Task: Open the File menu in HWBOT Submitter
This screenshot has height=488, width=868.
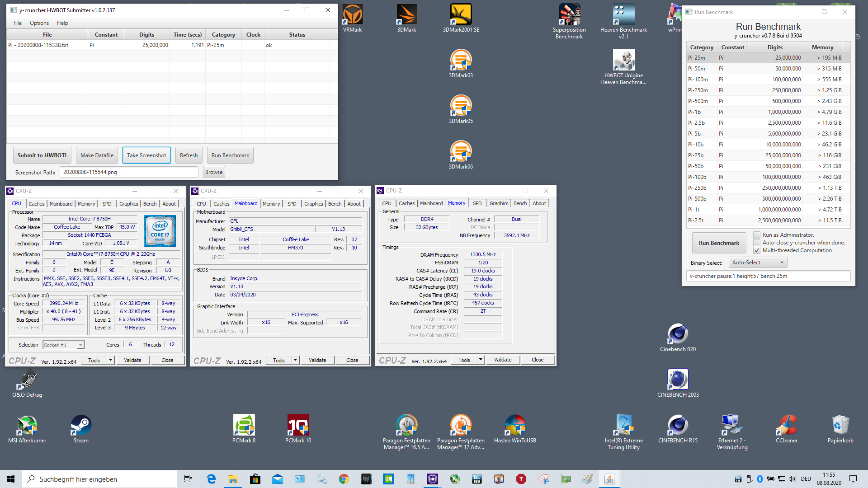Action: (18, 23)
